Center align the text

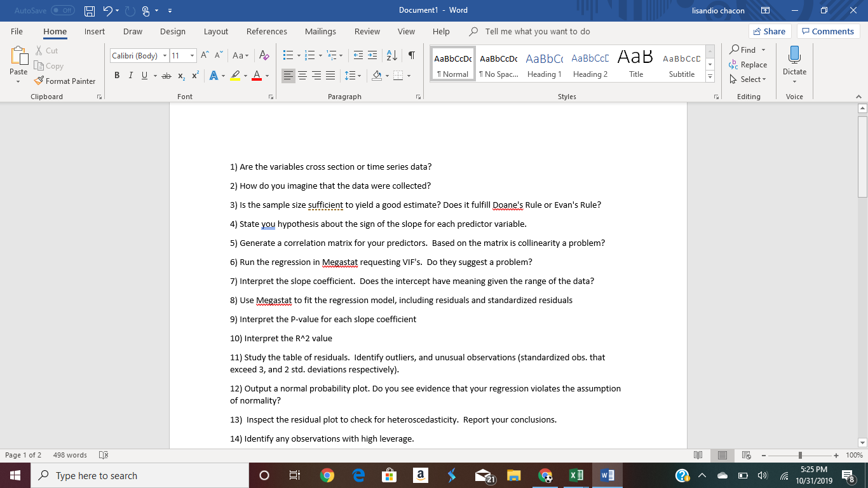pos(302,76)
